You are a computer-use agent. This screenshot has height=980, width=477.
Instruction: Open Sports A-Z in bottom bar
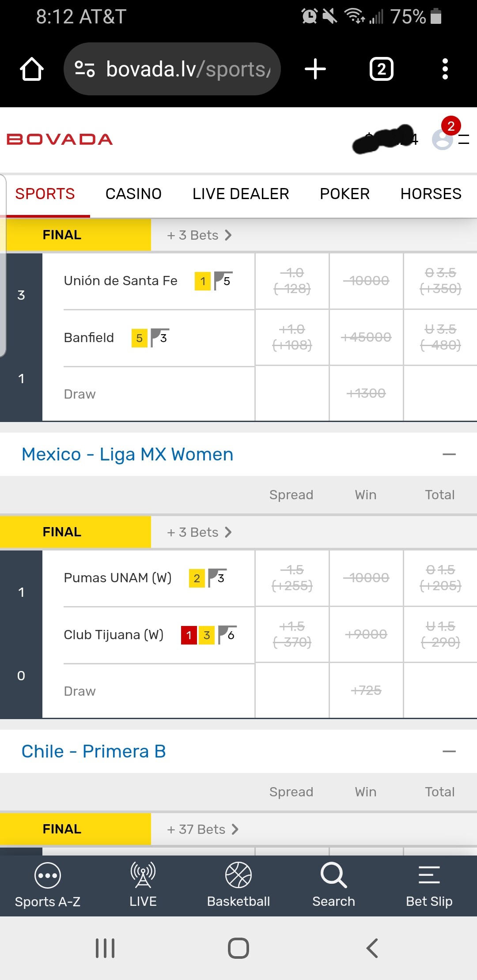48,885
